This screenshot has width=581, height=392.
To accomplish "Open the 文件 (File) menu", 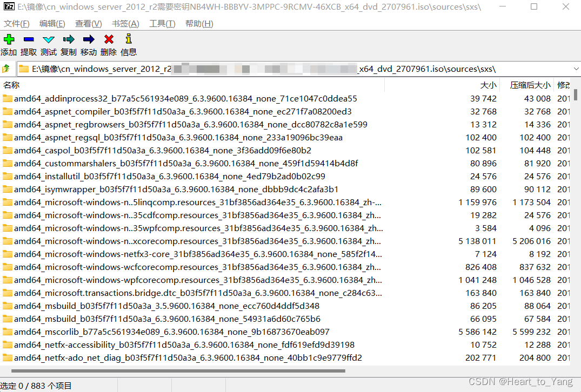I will coord(16,24).
